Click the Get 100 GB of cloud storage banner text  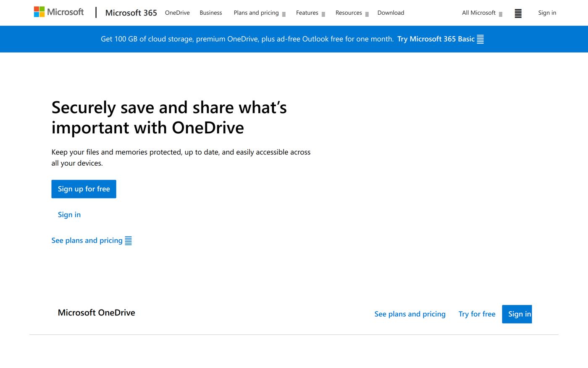(247, 39)
